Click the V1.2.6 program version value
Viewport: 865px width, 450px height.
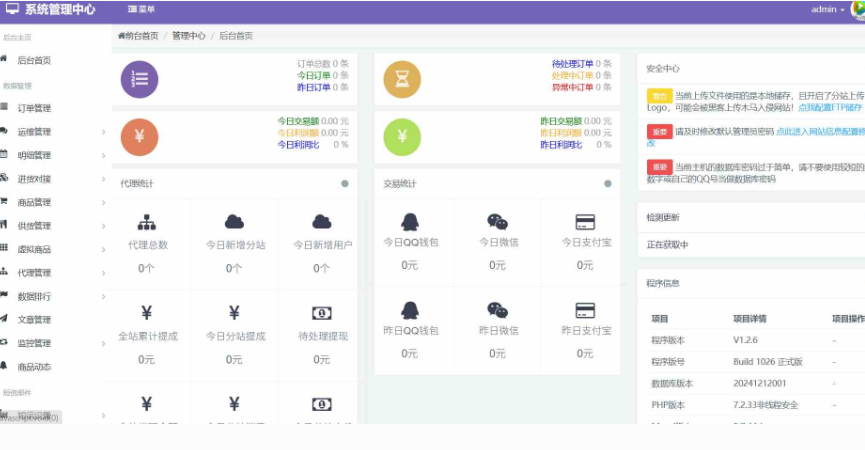pos(745,340)
